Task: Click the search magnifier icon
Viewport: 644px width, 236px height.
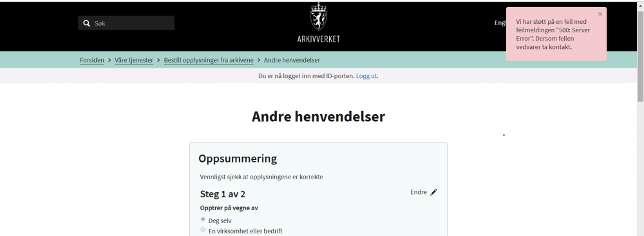Action: click(x=86, y=23)
